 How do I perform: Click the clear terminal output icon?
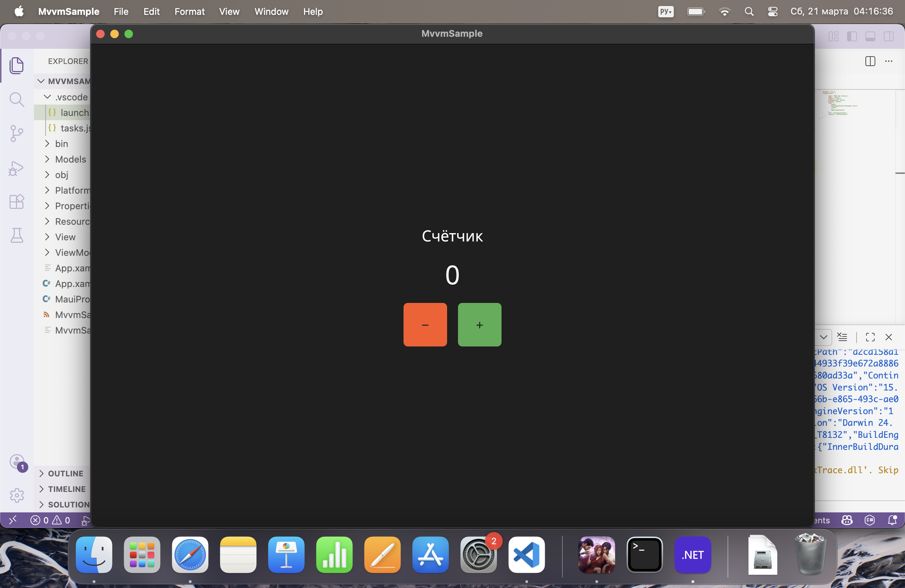pyautogui.click(x=842, y=337)
